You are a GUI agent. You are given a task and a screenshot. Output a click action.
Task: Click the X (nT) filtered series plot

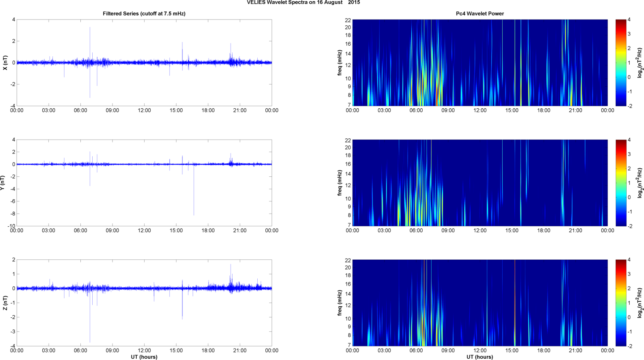pyautogui.click(x=144, y=63)
